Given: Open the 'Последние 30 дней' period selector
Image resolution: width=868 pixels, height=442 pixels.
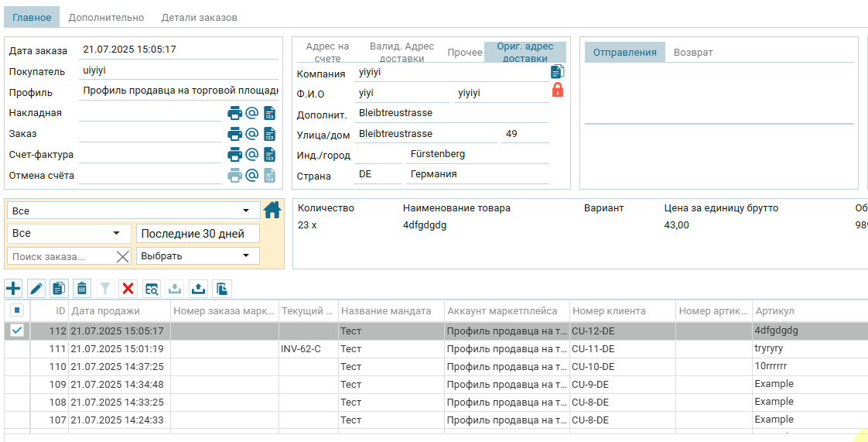Looking at the screenshot, I should [197, 234].
